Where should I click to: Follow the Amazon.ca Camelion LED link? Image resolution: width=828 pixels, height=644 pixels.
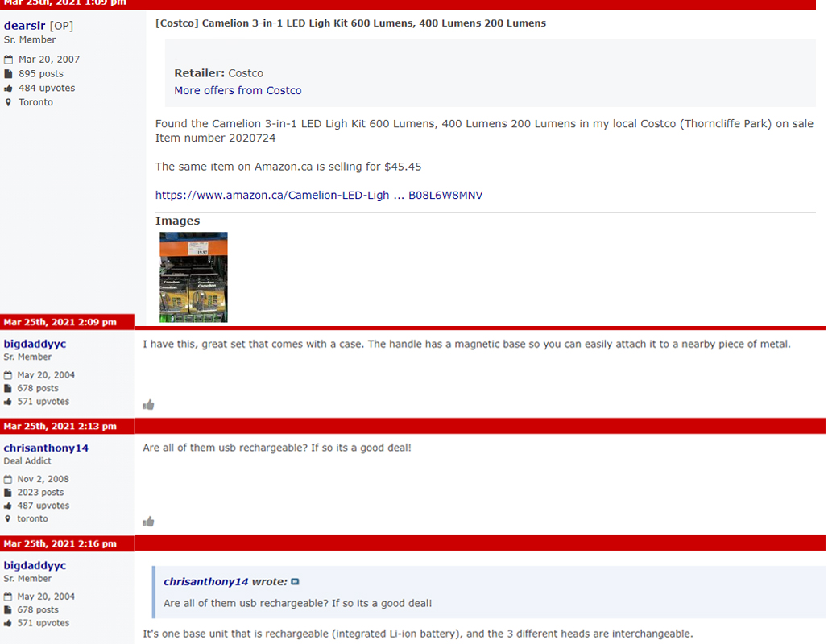[x=318, y=196]
